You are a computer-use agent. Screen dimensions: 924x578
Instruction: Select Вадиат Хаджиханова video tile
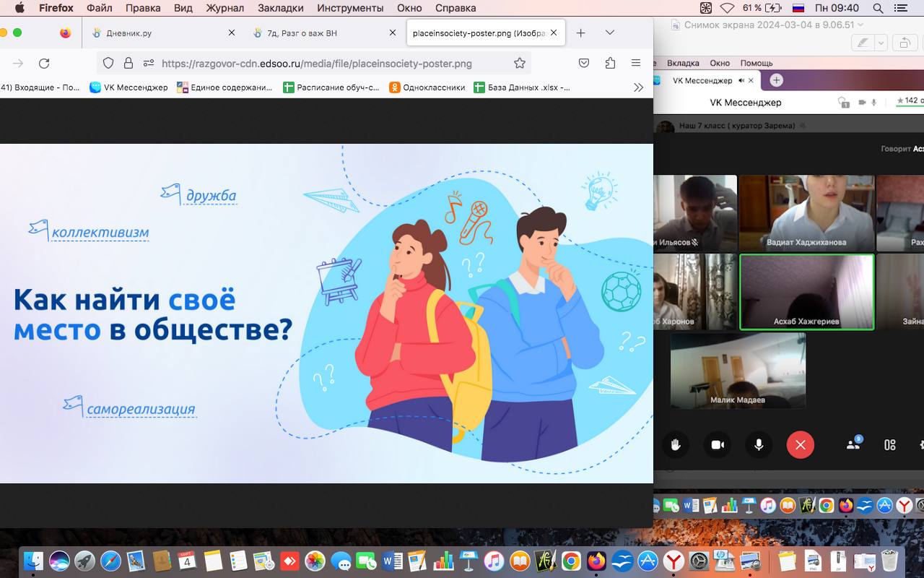click(806, 212)
